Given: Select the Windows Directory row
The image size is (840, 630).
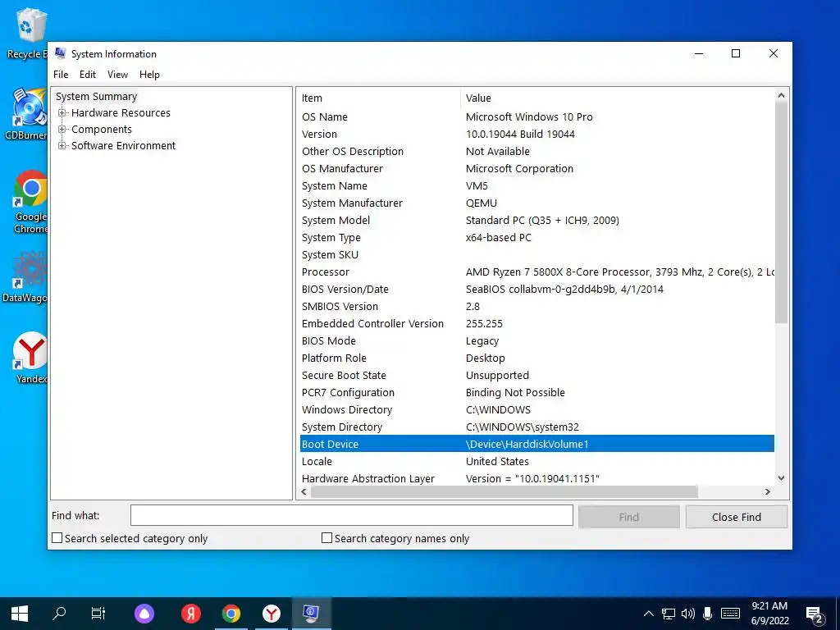Looking at the screenshot, I should pyautogui.click(x=536, y=410).
